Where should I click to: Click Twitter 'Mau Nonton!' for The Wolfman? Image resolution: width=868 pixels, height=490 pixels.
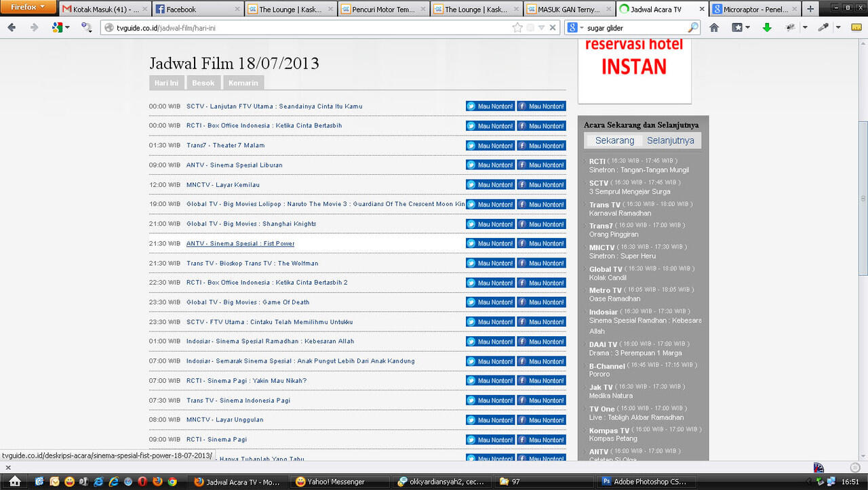pos(490,263)
